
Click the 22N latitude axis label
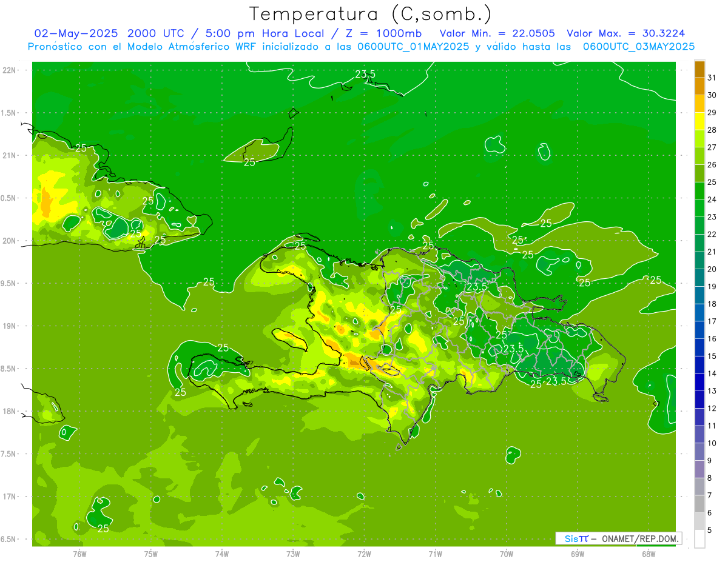coord(10,70)
